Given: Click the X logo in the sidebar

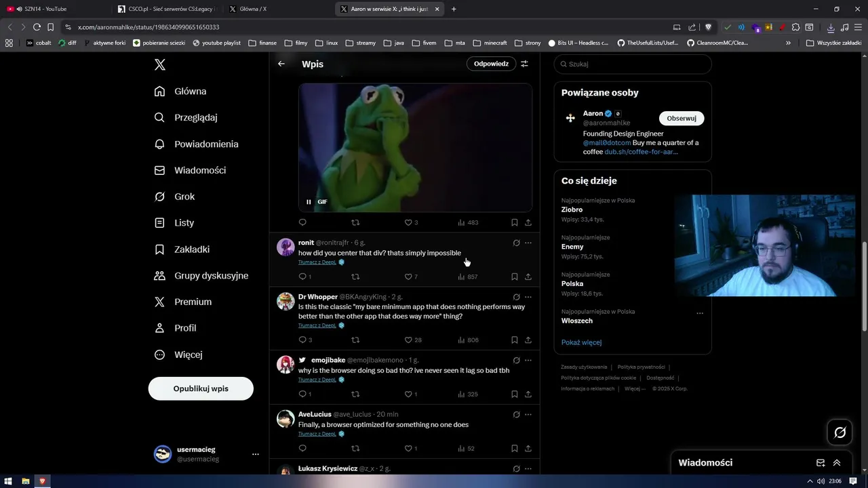Looking at the screenshot, I should (160, 64).
